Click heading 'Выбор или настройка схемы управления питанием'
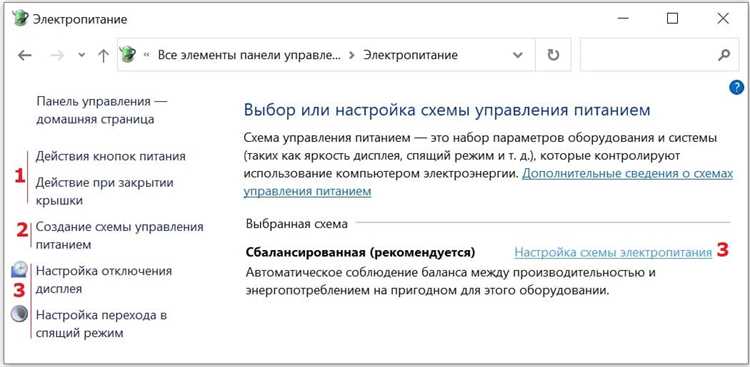This screenshot has width=750, height=367. (447, 110)
